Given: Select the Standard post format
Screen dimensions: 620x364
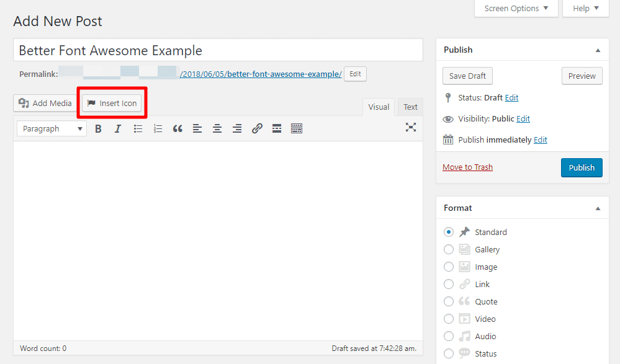Looking at the screenshot, I should click(448, 232).
